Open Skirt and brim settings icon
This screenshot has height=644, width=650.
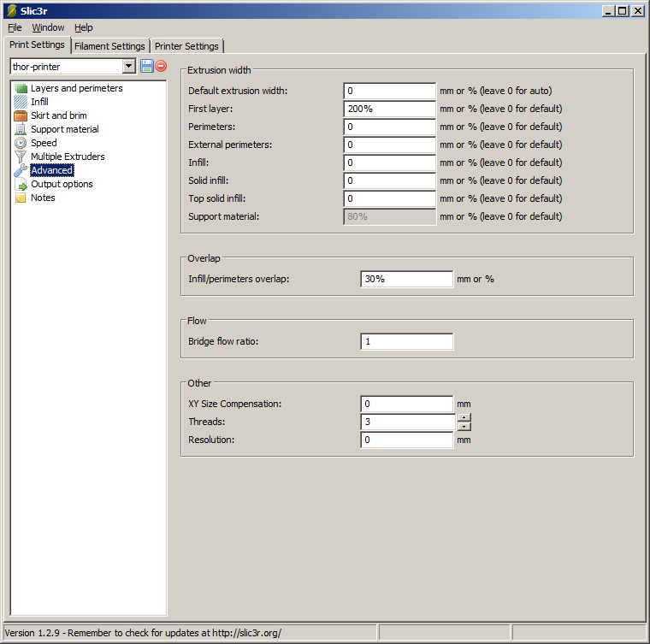[21, 115]
